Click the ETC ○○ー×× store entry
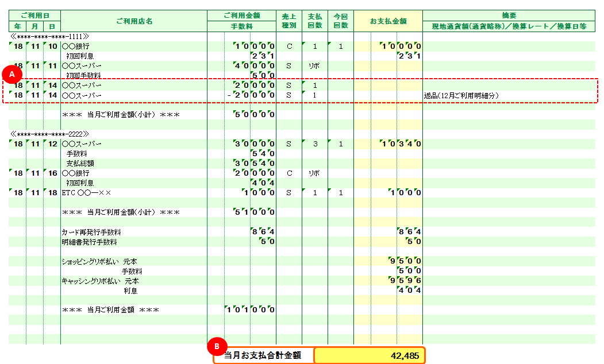Image resolution: width=604 pixels, height=364 pixels. [86, 193]
